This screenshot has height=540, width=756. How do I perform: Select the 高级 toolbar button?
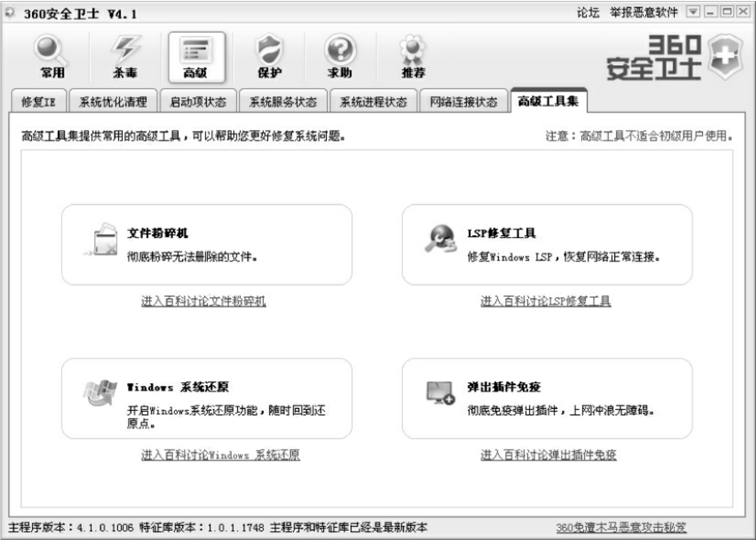[196, 57]
